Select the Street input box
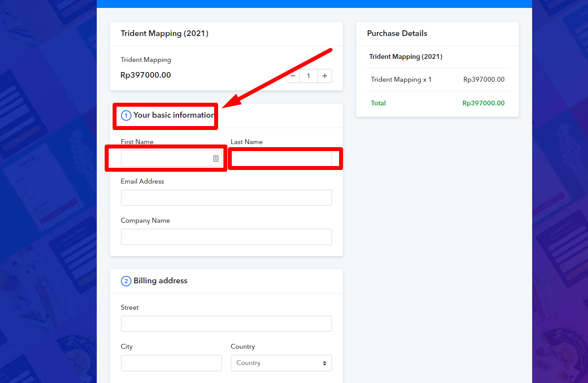Screen dimensions: 588x383 coord(226,324)
